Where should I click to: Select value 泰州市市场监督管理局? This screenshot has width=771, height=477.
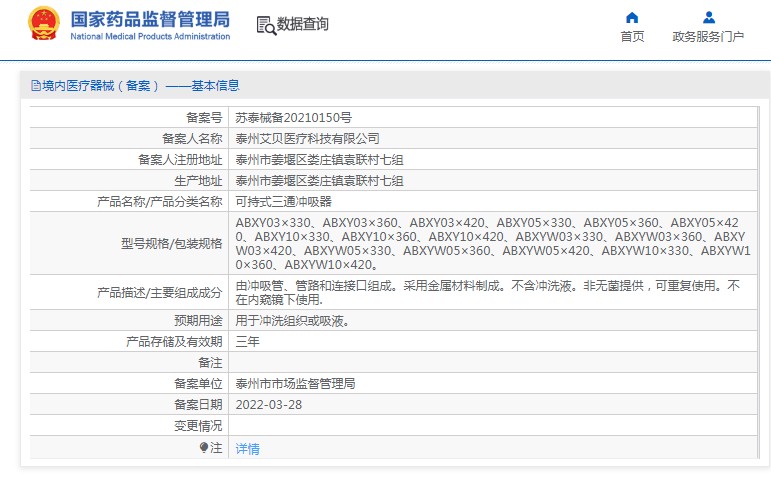pyautogui.click(x=296, y=384)
